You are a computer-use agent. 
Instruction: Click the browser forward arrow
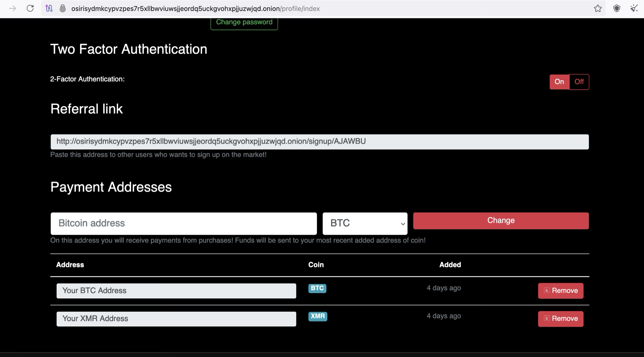(x=13, y=8)
